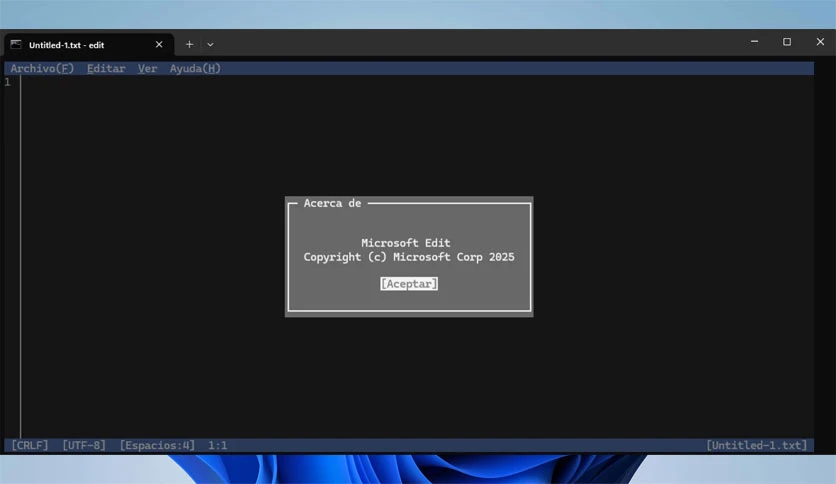The width and height of the screenshot is (836, 484).
Task: Click the [Aceptar] button in the dialog
Action: [409, 284]
